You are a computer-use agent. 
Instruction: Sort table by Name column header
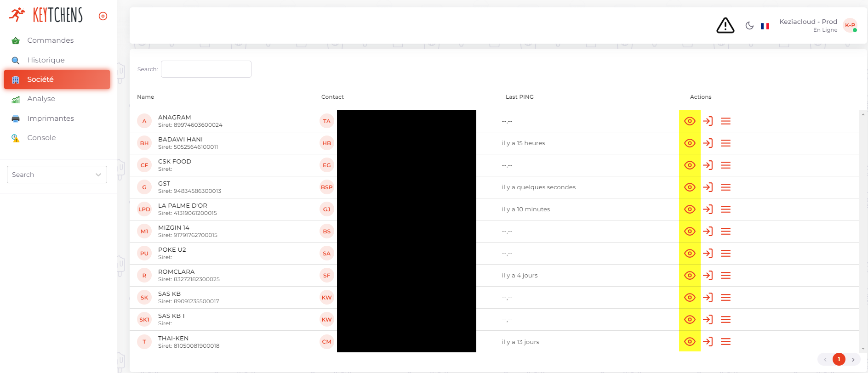pos(146,97)
